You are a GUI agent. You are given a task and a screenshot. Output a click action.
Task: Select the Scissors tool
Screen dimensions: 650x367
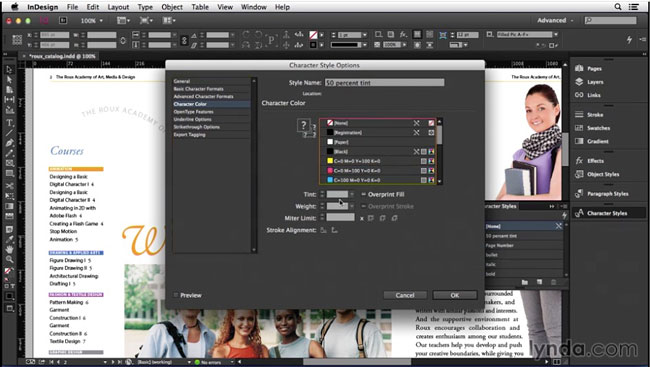pyautogui.click(x=10, y=185)
